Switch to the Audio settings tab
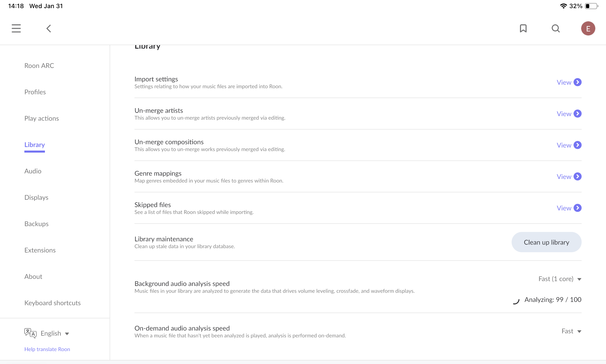 coord(33,171)
